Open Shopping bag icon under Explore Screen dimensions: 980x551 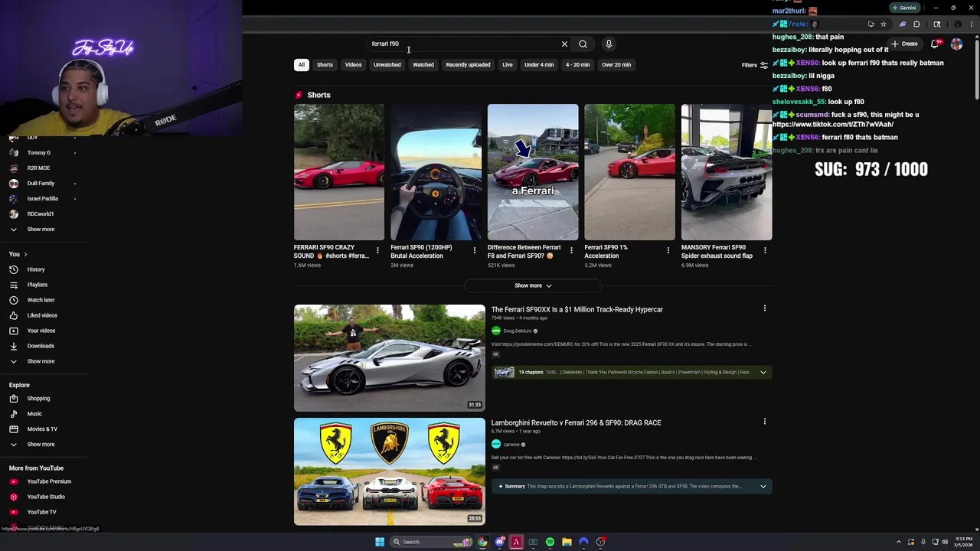[13, 398]
